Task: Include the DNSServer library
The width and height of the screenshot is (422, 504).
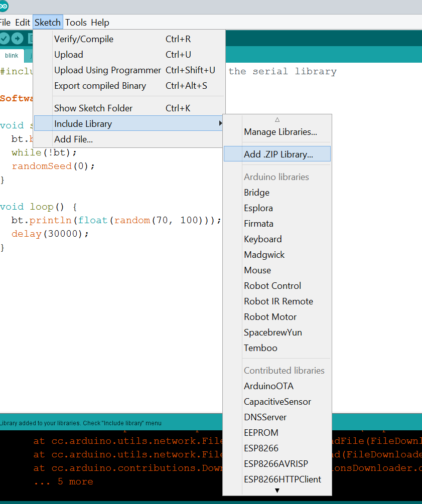Action: tap(277, 417)
